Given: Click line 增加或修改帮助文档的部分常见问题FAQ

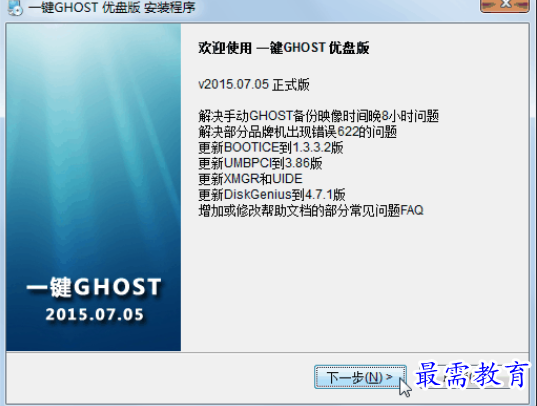Looking at the screenshot, I should [x=311, y=210].
